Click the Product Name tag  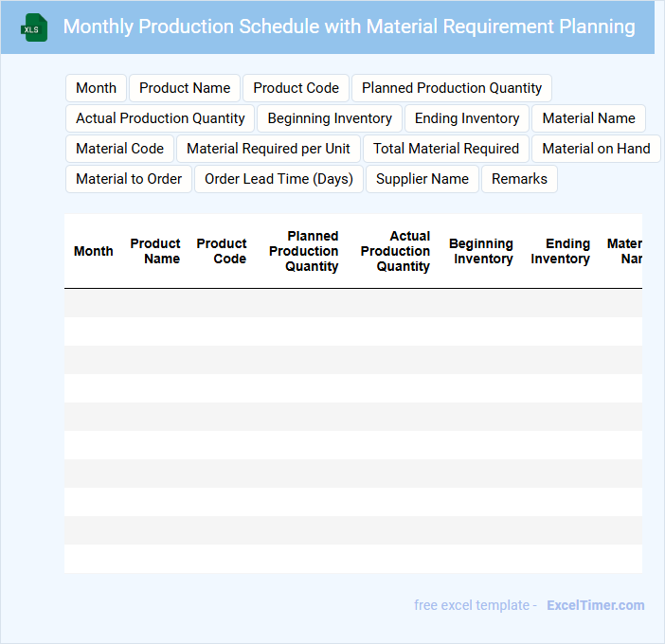click(x=185, y=88)
